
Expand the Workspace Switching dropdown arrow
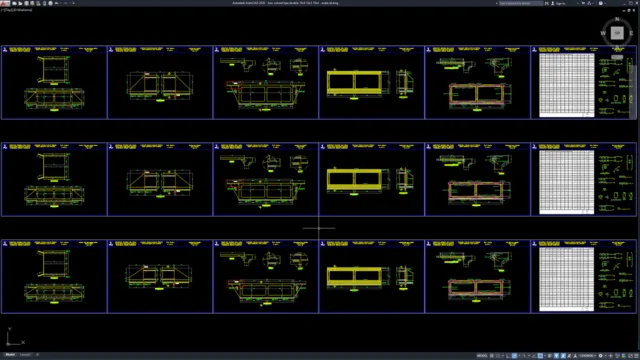[x=605, y=356]
